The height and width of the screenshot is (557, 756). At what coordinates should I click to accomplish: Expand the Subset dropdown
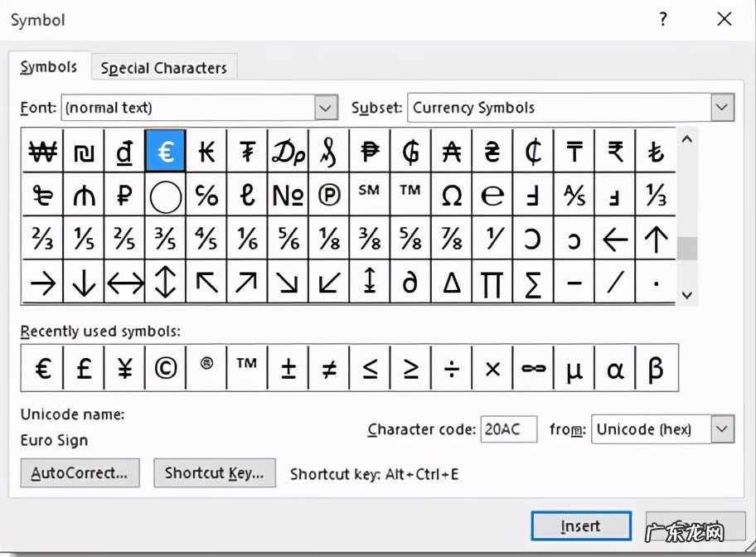pos(722,108)
